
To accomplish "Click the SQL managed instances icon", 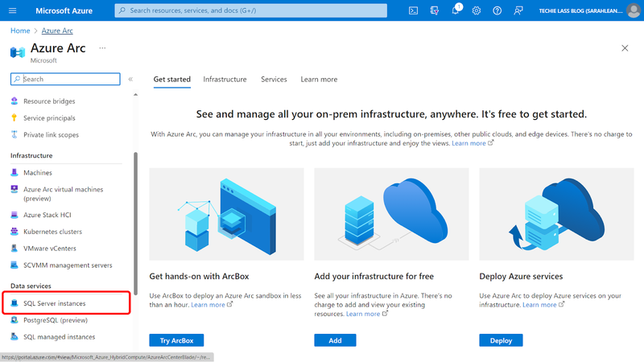I will 14,337.
